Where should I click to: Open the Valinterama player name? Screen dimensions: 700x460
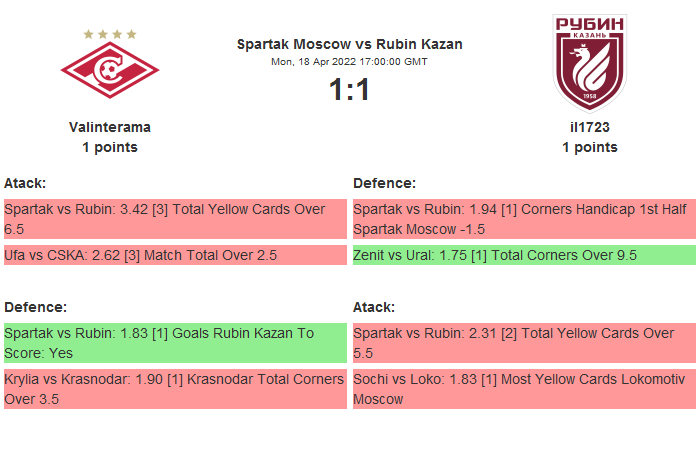[x=110, y=127]
